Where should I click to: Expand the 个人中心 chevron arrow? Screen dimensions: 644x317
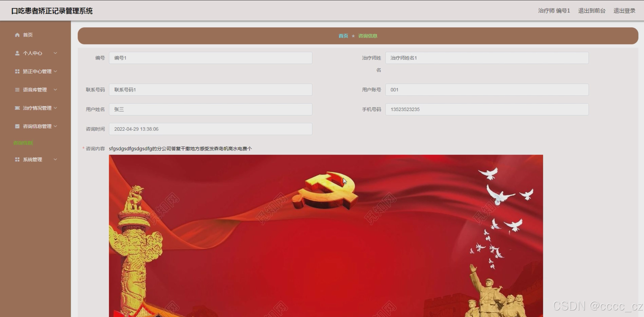tap(55, 53)
